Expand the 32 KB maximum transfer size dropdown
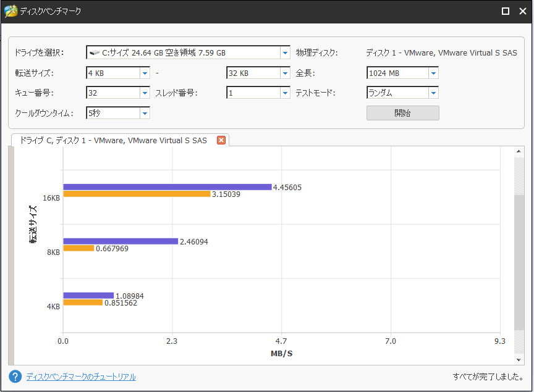Image resolution: width=534 pixels, height=392 pixels. coord(285,73)
